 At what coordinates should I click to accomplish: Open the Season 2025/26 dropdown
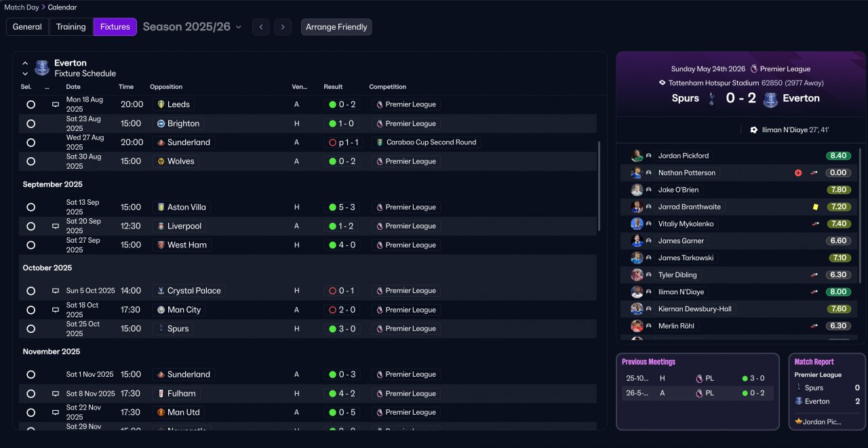tap(192, 27)
